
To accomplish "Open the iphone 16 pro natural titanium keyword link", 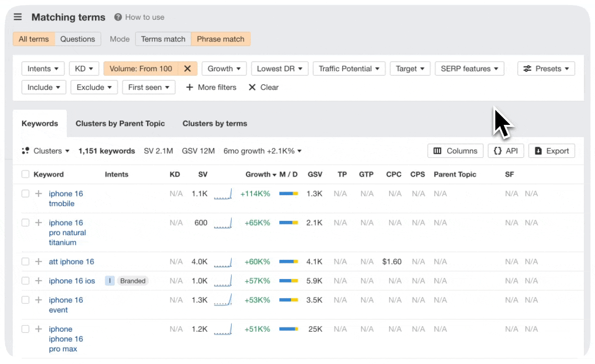I will (x=67, y=233).
